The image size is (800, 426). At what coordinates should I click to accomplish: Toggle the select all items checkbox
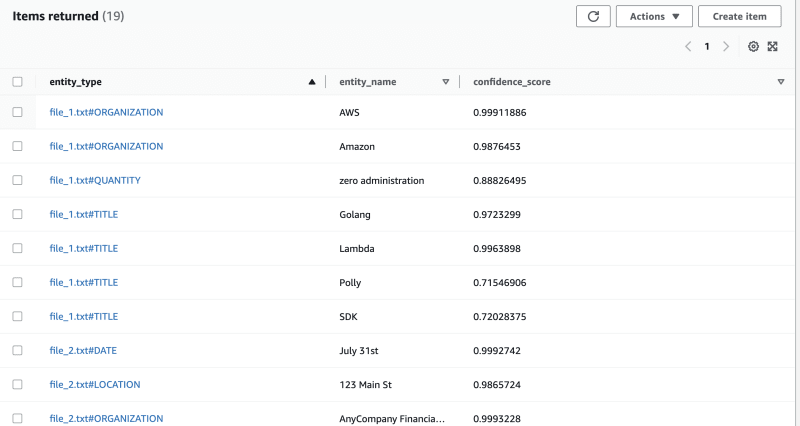pyautogui.click(x=17, y=82)
